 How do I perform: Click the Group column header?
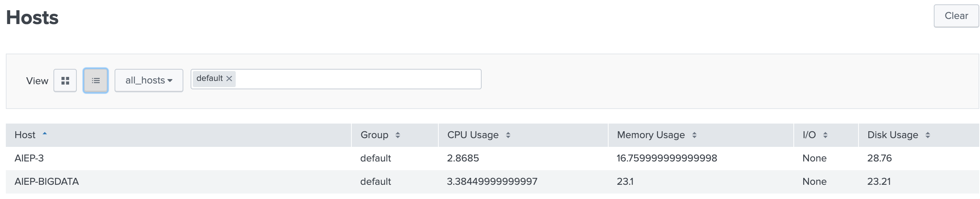pos(374,135)
